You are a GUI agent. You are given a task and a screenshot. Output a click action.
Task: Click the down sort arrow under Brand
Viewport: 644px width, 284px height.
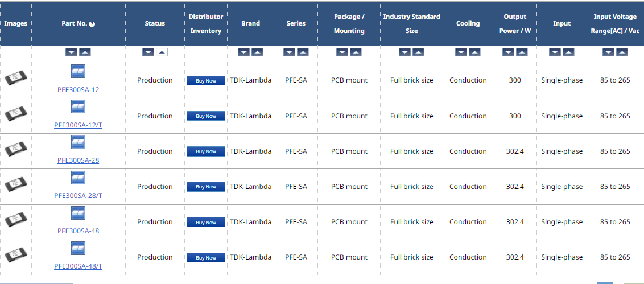[243, 52]
